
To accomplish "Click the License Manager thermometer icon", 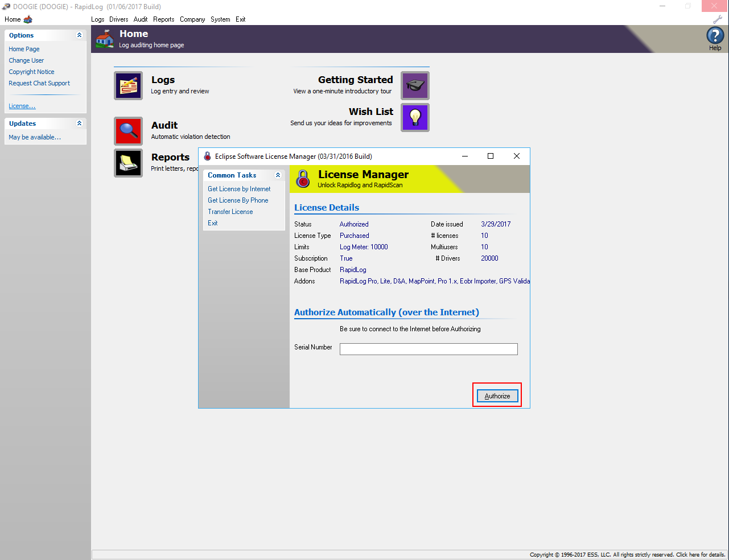I will [x=302, y=179].
